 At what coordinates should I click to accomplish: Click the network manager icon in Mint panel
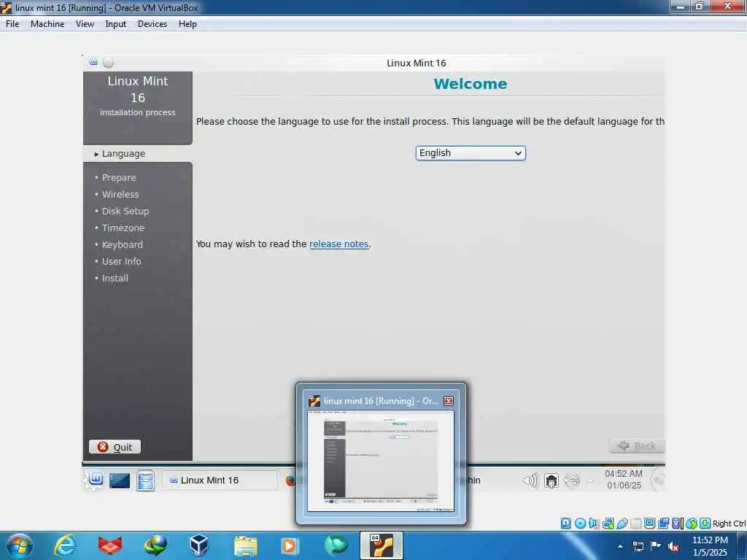pyautogui.click(x=551, y=481)
